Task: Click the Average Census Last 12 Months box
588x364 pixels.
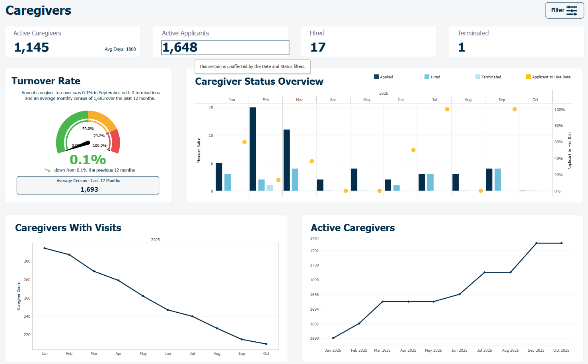Action: (x=88, y=185)
